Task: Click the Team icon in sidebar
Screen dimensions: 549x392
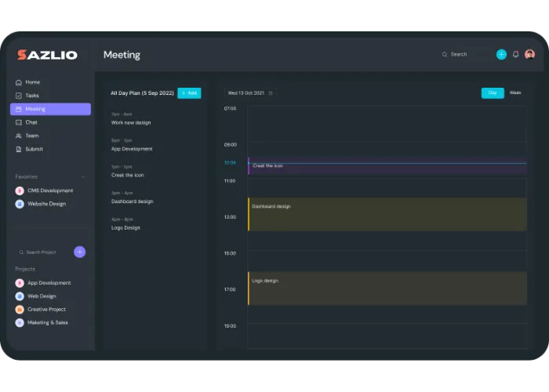Action: click(19, 136)
